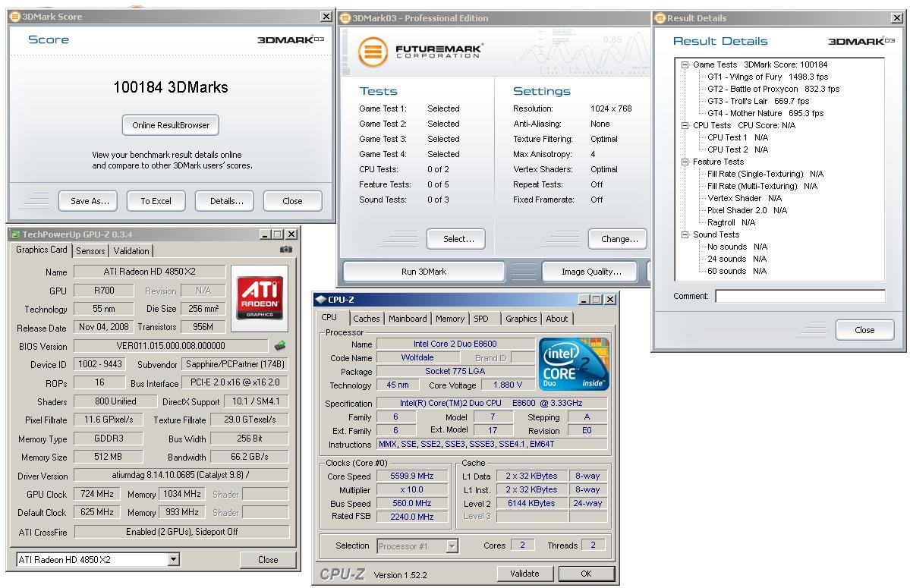This screenshot has width=910, height=588.
Task: Click the Details... button in 3DMark Score
Action: point(225,201)
